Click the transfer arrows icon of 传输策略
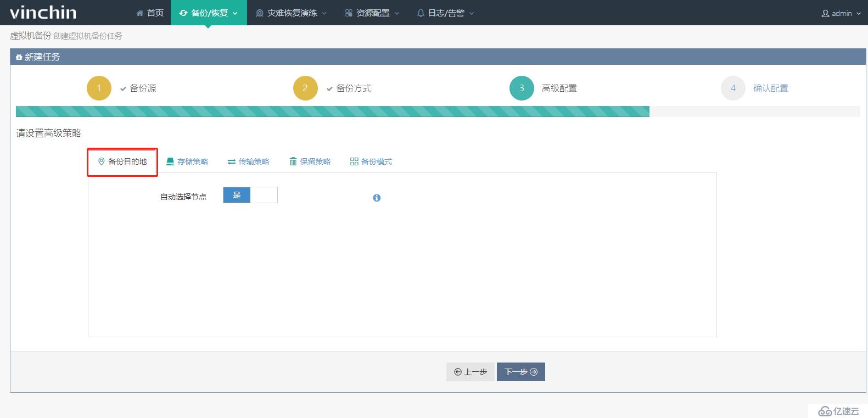The width and height of the screenshot is (868, 418). coord(232,161)
